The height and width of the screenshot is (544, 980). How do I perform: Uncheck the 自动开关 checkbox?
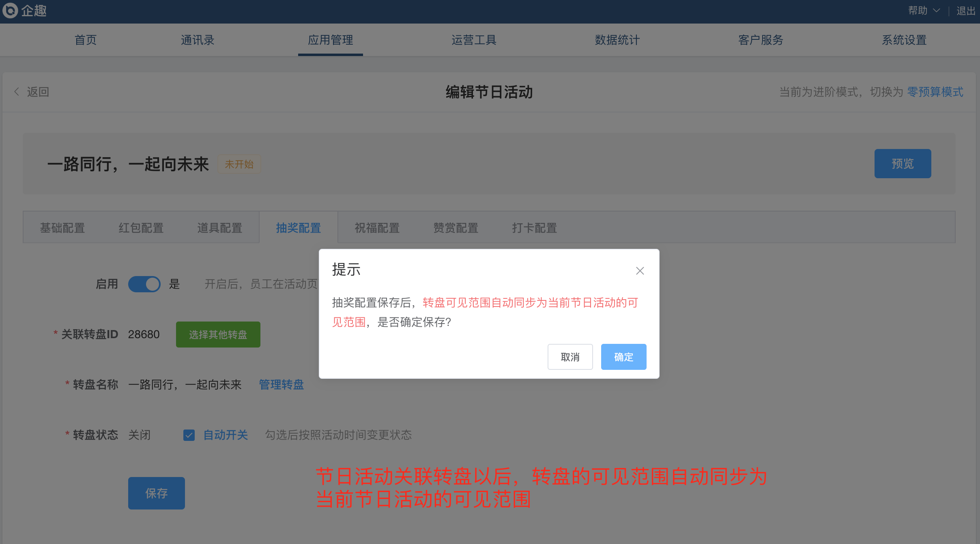(189, 435)
